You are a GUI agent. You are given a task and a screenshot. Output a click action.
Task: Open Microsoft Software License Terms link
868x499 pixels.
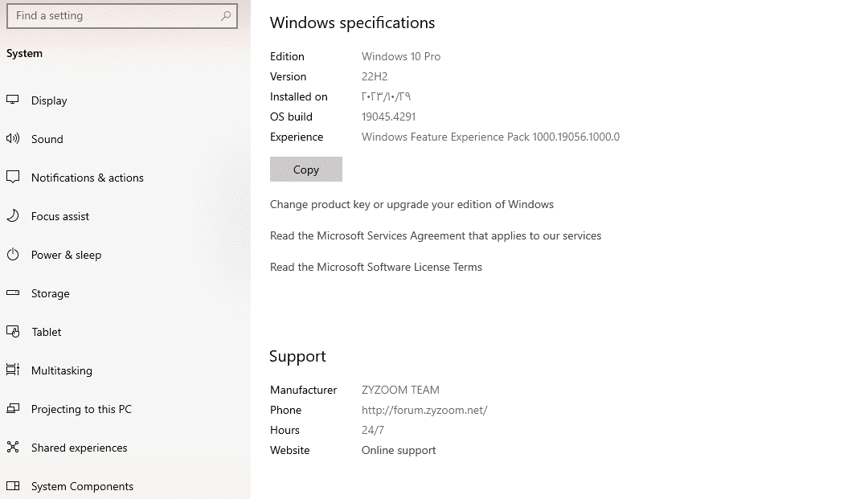click(376, 268)
